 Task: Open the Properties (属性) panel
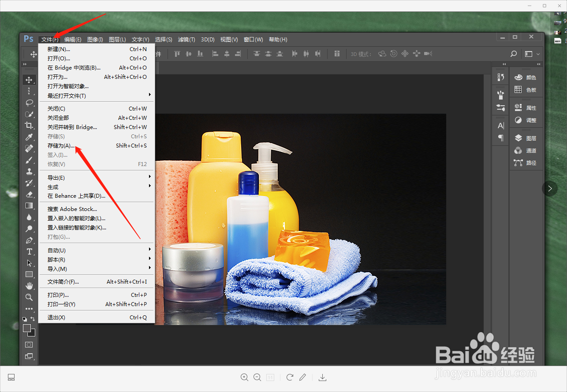pyautogui.click(x=526, y=108)
